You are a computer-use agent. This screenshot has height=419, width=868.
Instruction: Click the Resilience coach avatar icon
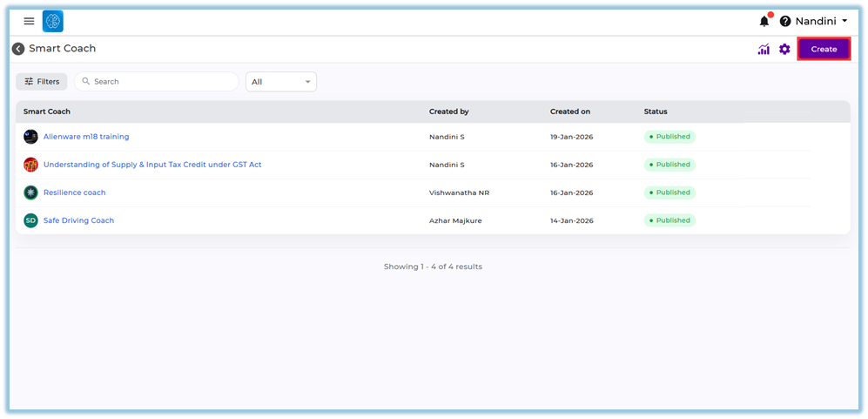pyautogui.click(x=30, y=193)
